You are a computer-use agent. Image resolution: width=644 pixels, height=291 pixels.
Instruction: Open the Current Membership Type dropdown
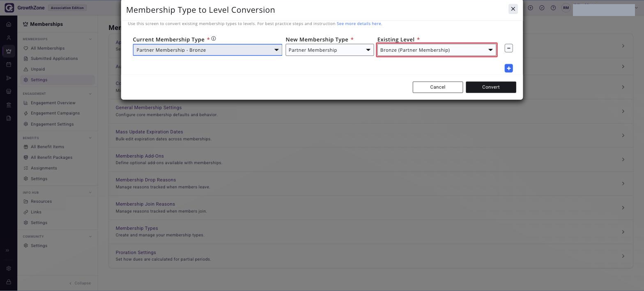207,50
